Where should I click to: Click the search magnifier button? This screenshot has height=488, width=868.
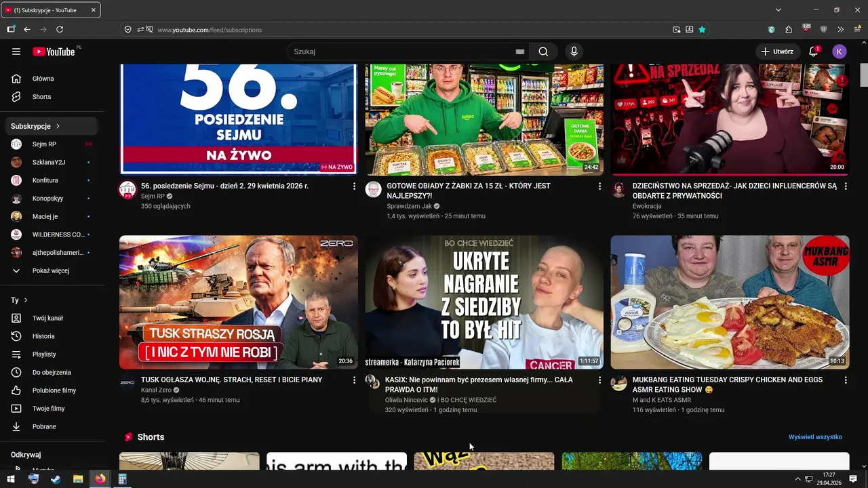(x=543, y=52)
